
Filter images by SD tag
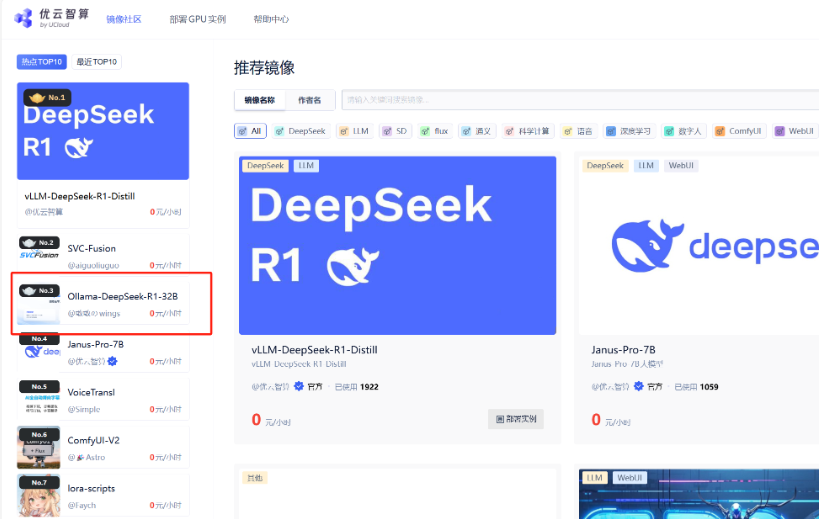(x=395, y=131)
